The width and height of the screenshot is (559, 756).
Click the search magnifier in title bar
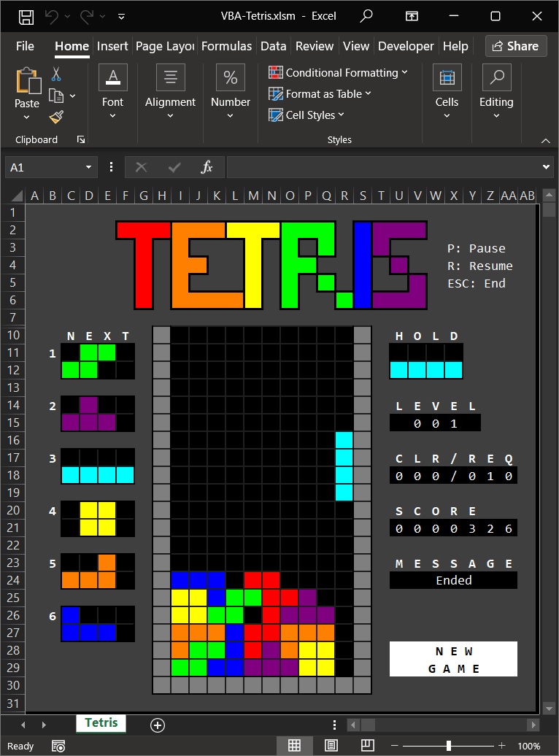366,16
